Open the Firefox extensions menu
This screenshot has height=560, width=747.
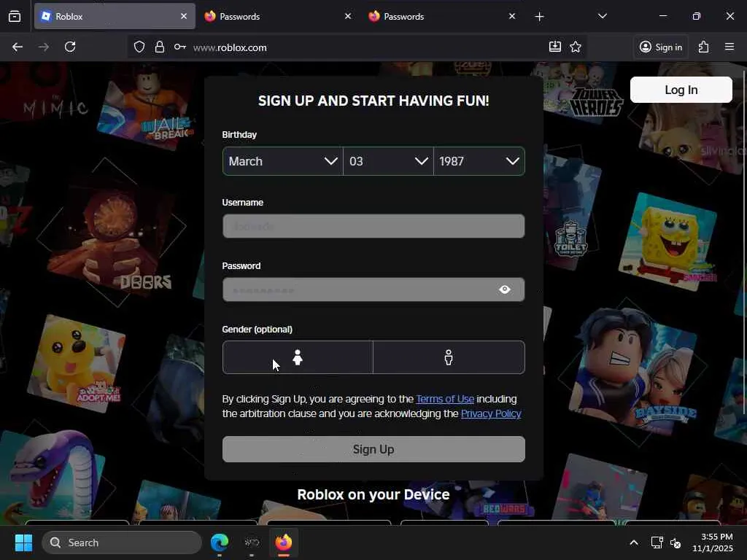704,47
